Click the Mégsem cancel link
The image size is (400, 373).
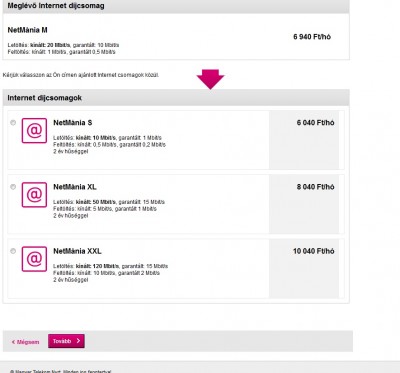click(x=25, y=342)
